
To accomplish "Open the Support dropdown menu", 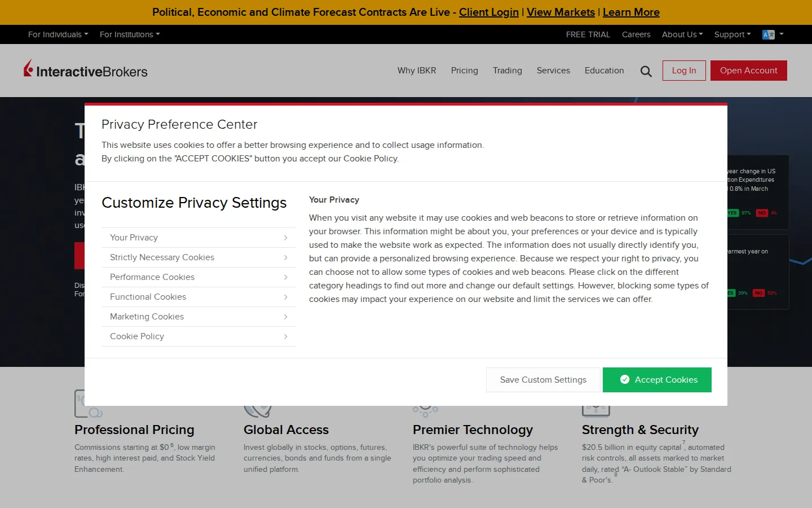I will 732,34.
